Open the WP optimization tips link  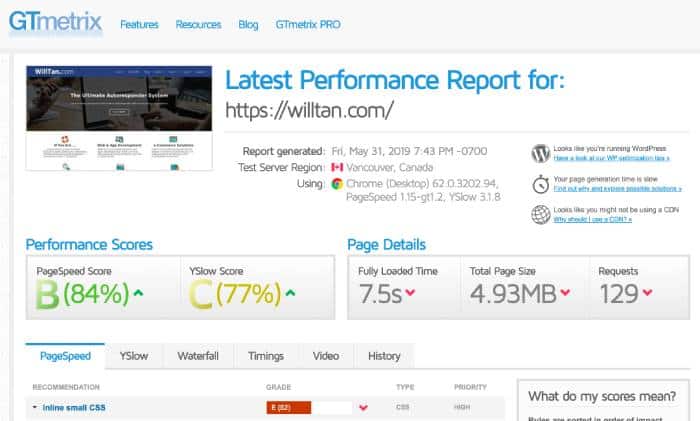(x=611, y=158)
